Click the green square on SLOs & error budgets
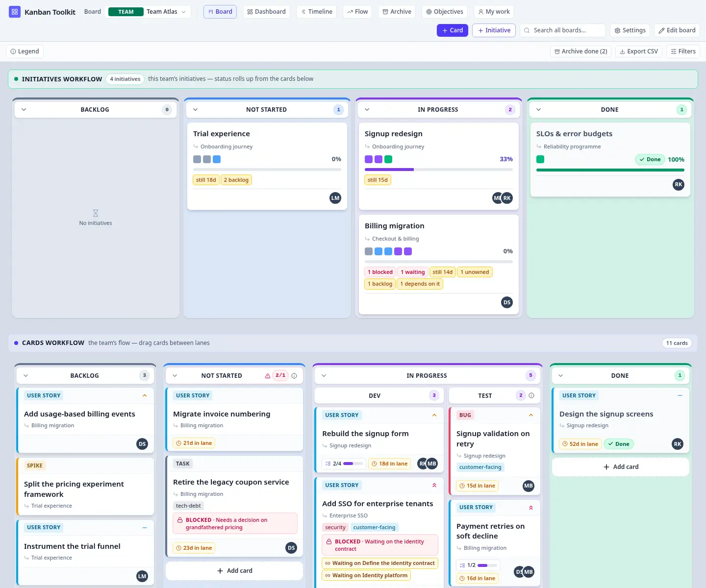The width and height of the screenshot is (706, 588). pos(540,159)
